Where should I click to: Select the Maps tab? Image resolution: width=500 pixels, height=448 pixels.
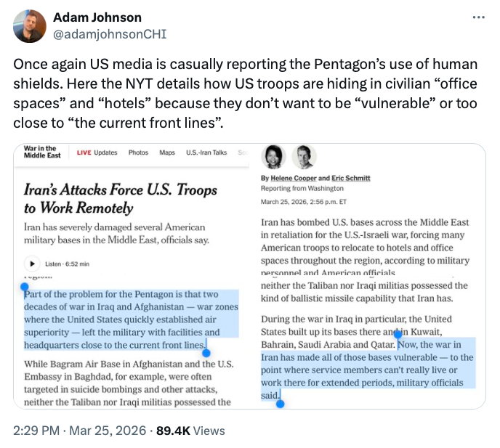[x=167, y=152]
